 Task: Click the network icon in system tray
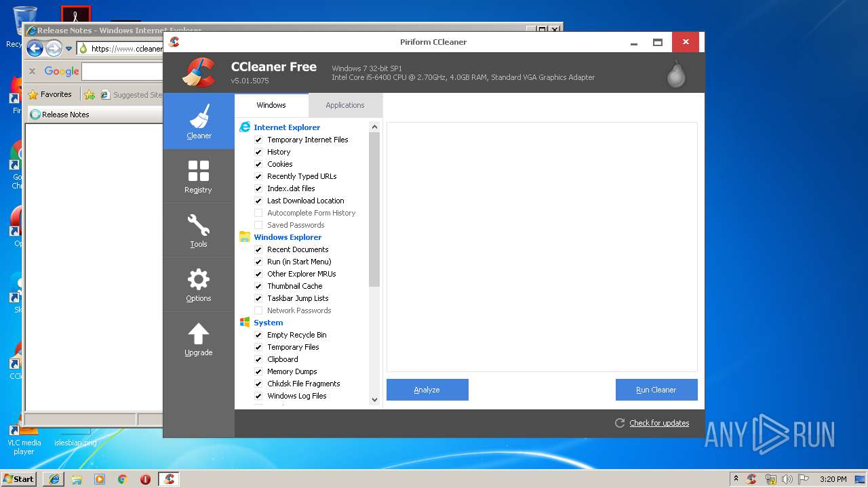coord(770,479)
